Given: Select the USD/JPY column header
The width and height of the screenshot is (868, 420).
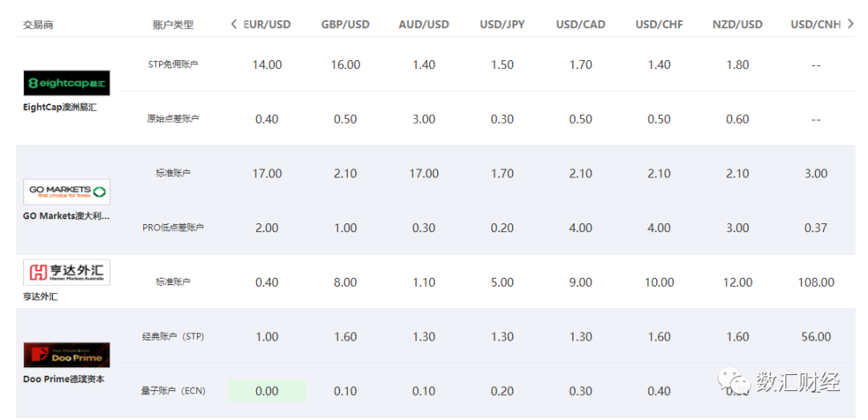Looking at the screenshot, I should (502, 24).
